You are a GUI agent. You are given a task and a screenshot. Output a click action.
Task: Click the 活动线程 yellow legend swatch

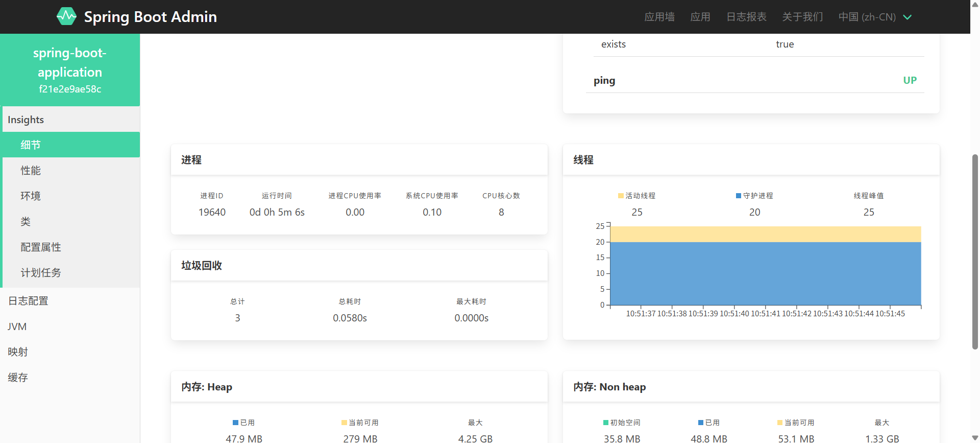[x=621, y=196]
